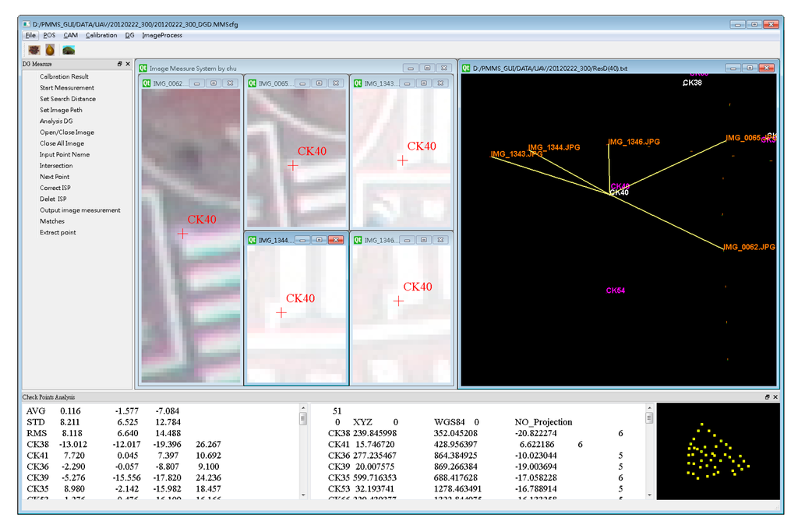Open the File menu
This screenshot has height=532, width=798.
tap(30, 35)
